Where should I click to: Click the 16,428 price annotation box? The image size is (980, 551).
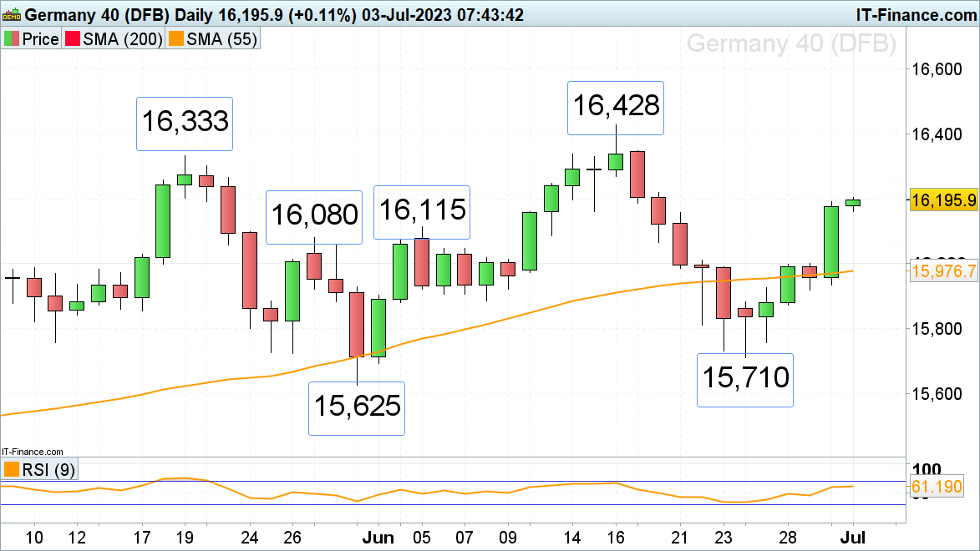click(x=616, y=108)
